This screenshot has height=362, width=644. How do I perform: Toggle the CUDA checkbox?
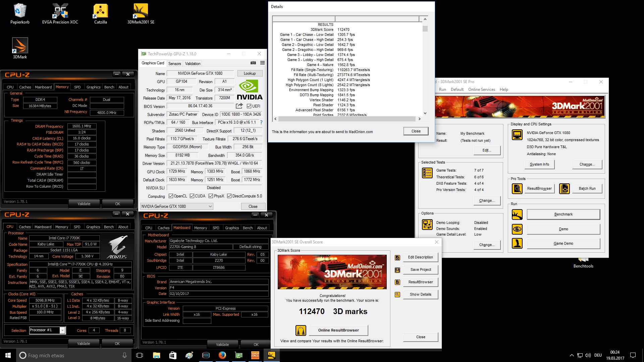pyautogui.click(x=192, y=196)
